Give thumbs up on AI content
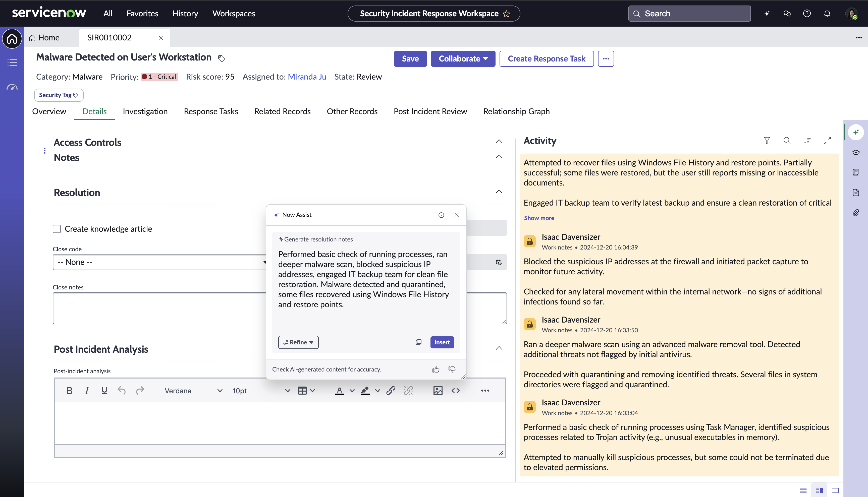This screenshot has height=497, width=868. (x=436, y=369)
